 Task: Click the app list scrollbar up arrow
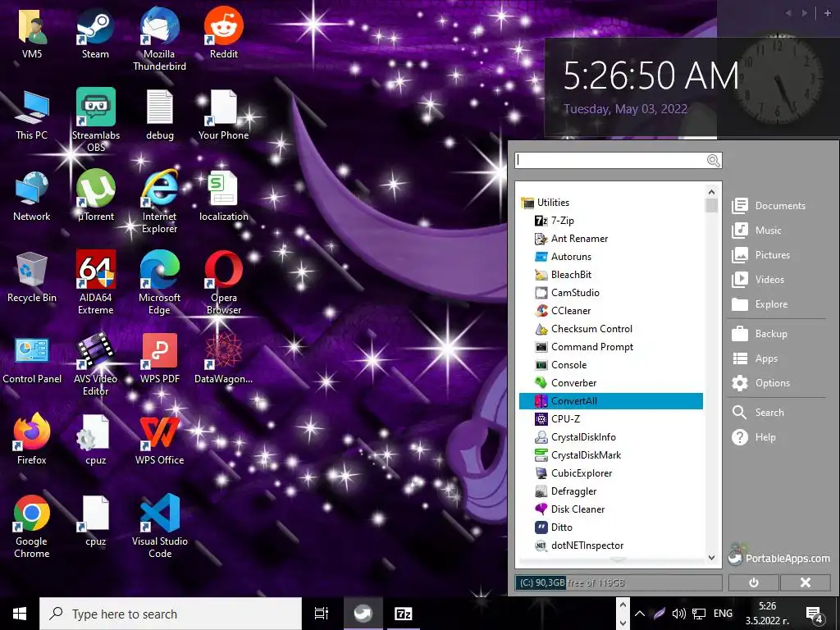[711, 192]
